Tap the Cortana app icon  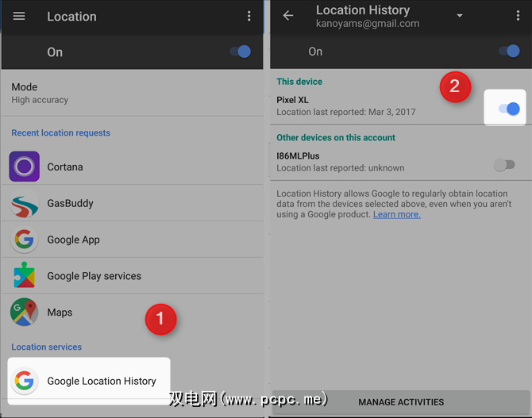[x=24, y=166]
